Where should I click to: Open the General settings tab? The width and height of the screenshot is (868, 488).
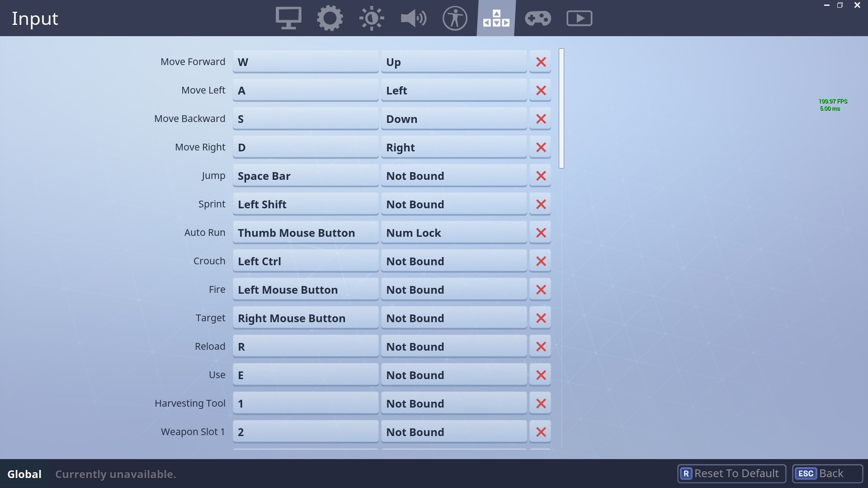[330, 18]
